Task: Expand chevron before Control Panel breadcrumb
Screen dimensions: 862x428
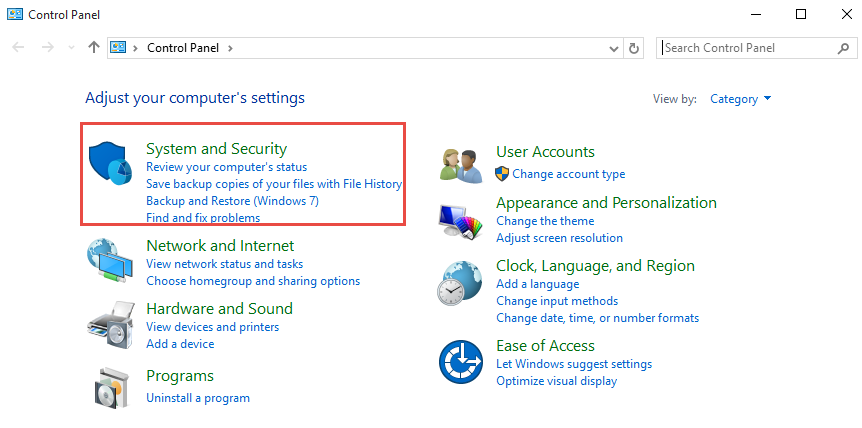Action: (x=135, y=48)
